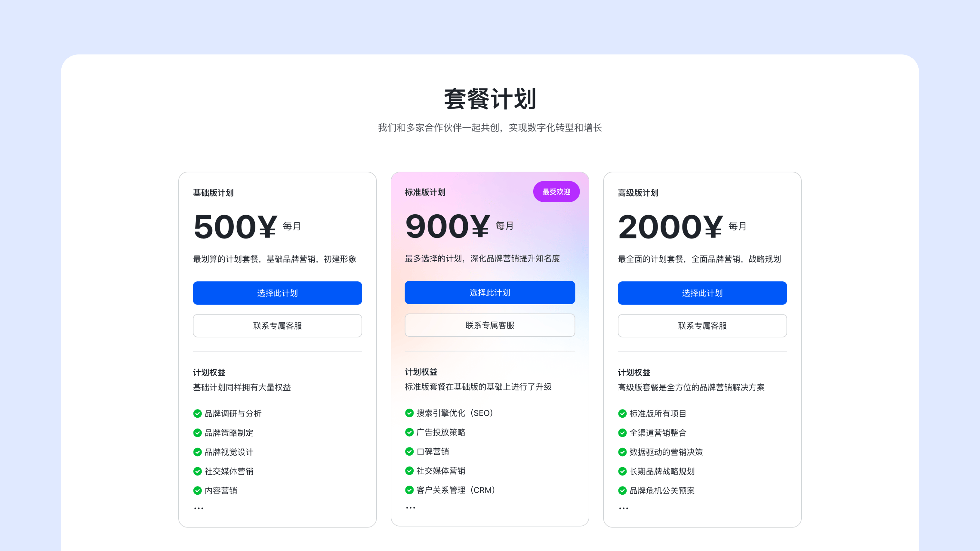Click the 广告投放策略 benefit text
The image size is (980, 551).
click(x=441, y=432)
